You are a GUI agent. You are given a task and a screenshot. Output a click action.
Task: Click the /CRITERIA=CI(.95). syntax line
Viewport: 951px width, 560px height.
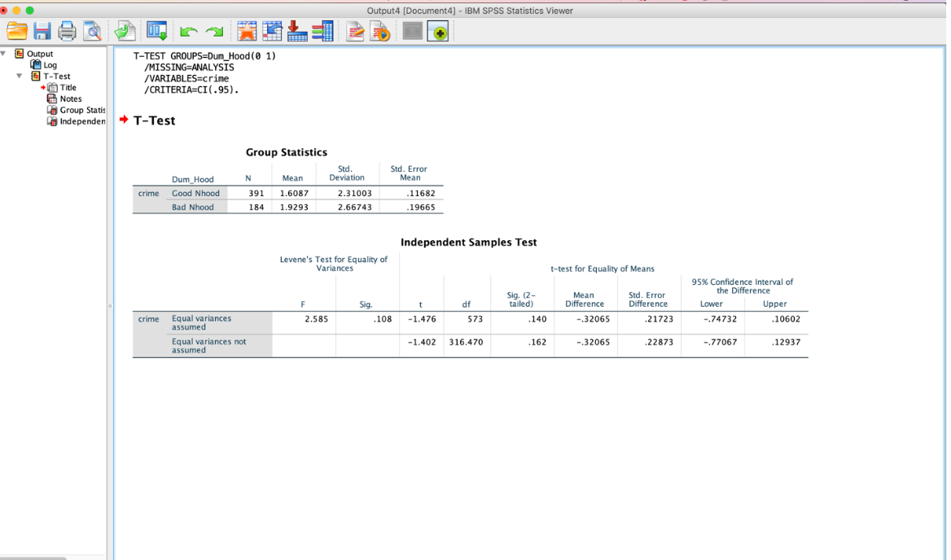[x=191, y=90]
